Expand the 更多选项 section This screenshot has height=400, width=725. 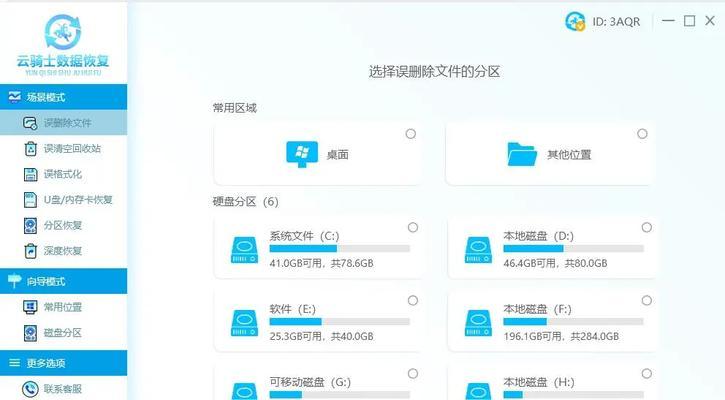click(63, 363)
